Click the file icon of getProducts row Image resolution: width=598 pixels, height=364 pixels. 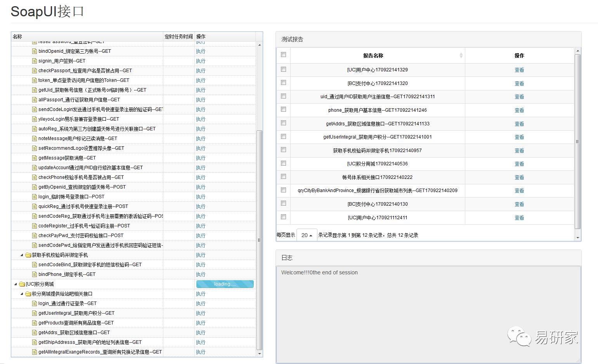click(35, 323)
